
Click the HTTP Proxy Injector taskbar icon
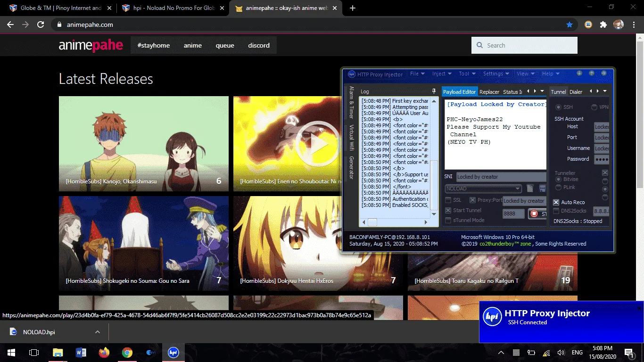tap(173, 352)
